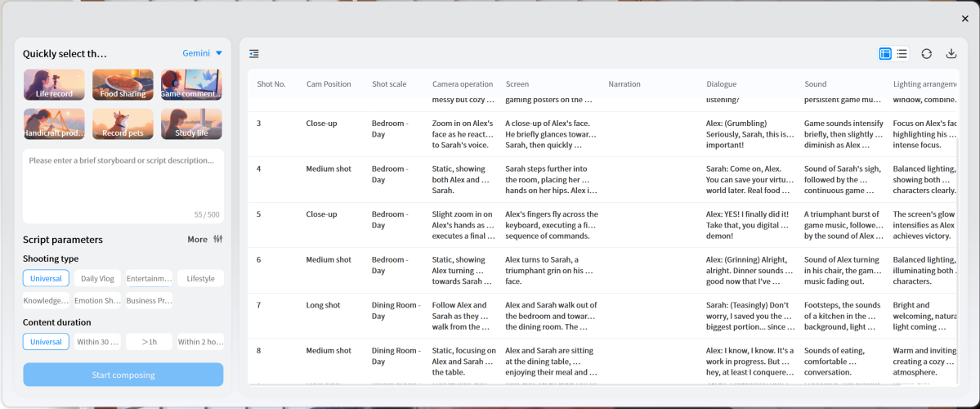980x409 pixels.
Task: Download the storyboard table
Action: tap(951, 54)
